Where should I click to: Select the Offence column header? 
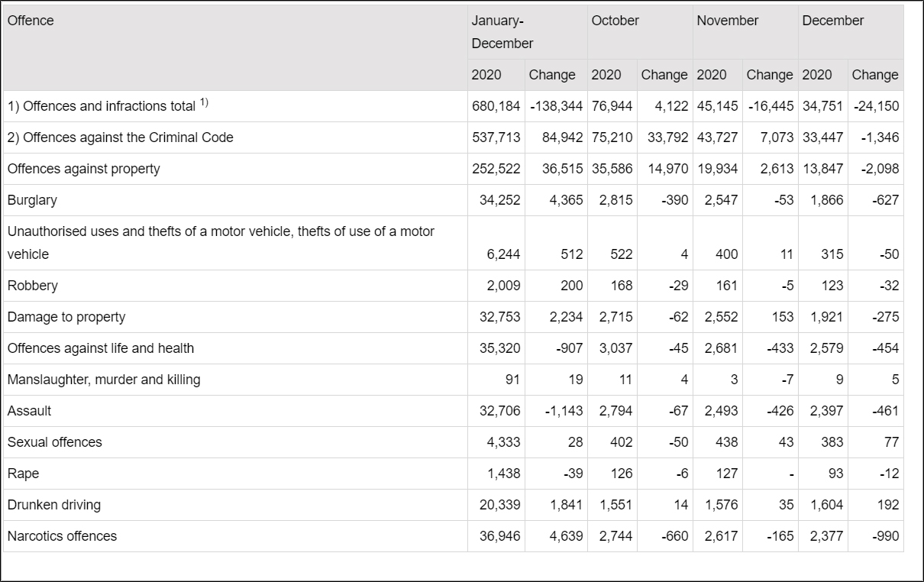pyautogui.click(x=31, y=21)
